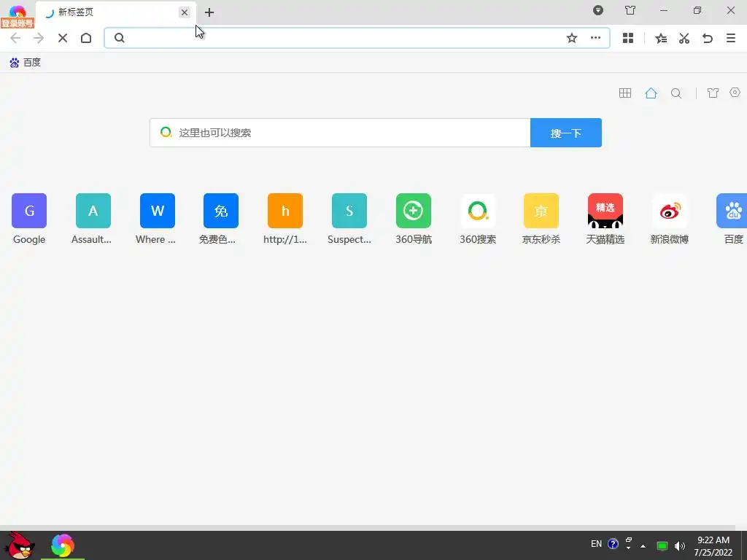Viewport: 747px width, 560px height.
Task: Open the 天猫精选 shortcut tile
Action: click(x=605, y=219)
